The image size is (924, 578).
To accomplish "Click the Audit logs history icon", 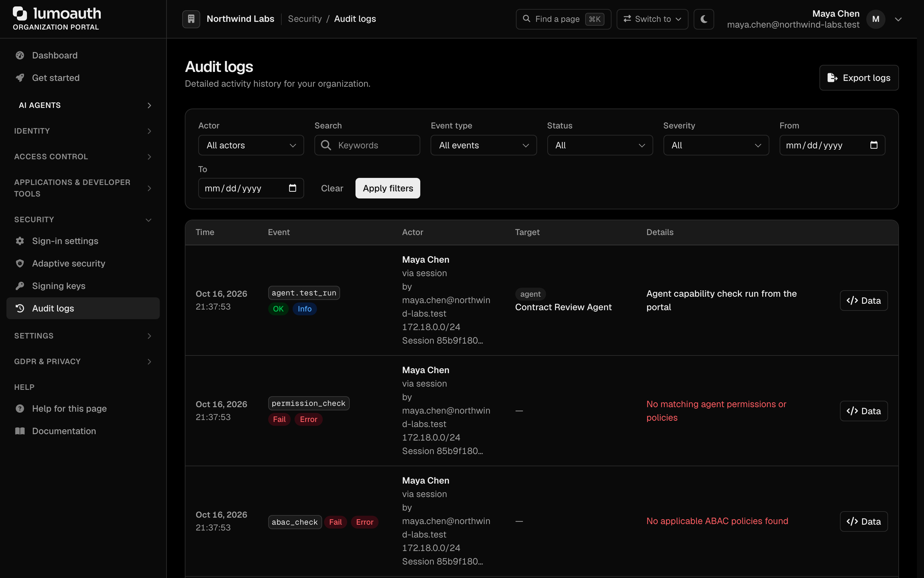I will tap(20, 308).
